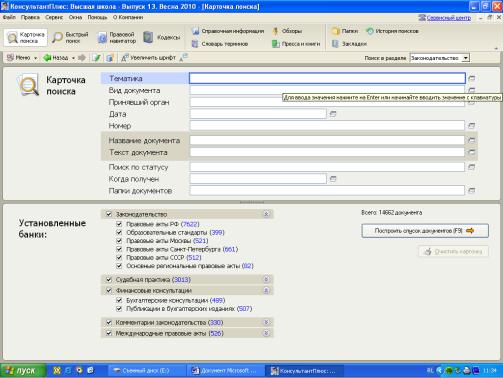Expand the Судебная практика group
This screenshot has height=378, width=503.
266,279
